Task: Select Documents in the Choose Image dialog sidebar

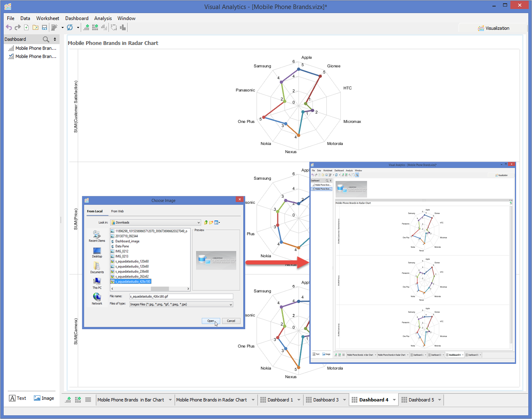Action: 97,268
